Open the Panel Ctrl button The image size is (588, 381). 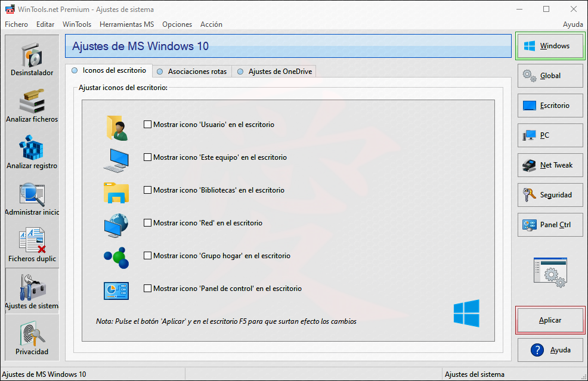(x=550, y=225)
